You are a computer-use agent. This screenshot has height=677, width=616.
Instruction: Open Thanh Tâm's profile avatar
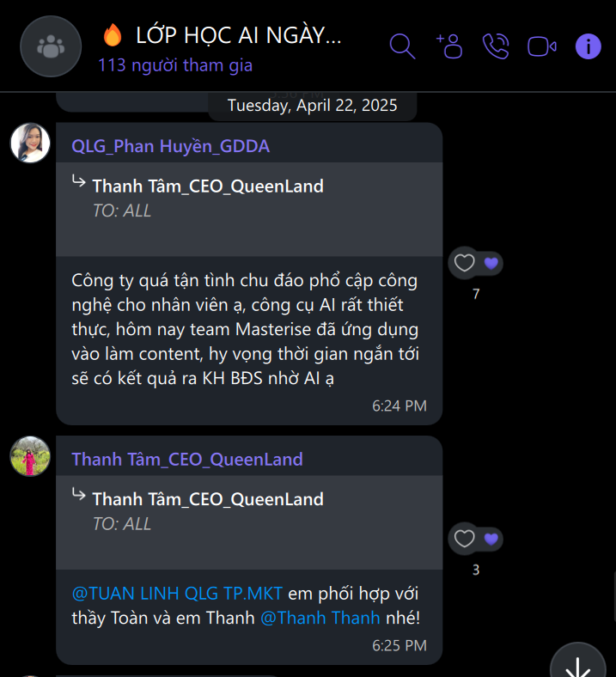click(30, 456)
